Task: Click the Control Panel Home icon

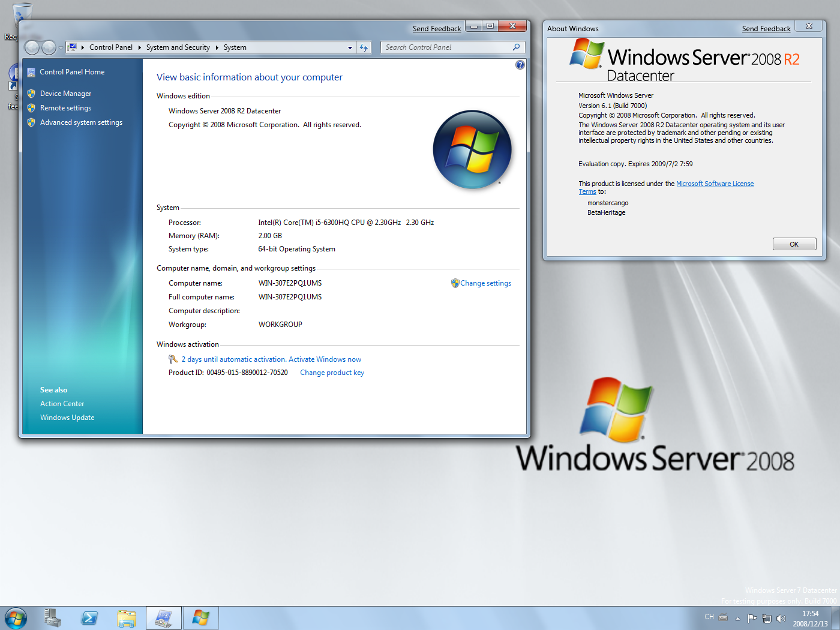Action: 31,72
